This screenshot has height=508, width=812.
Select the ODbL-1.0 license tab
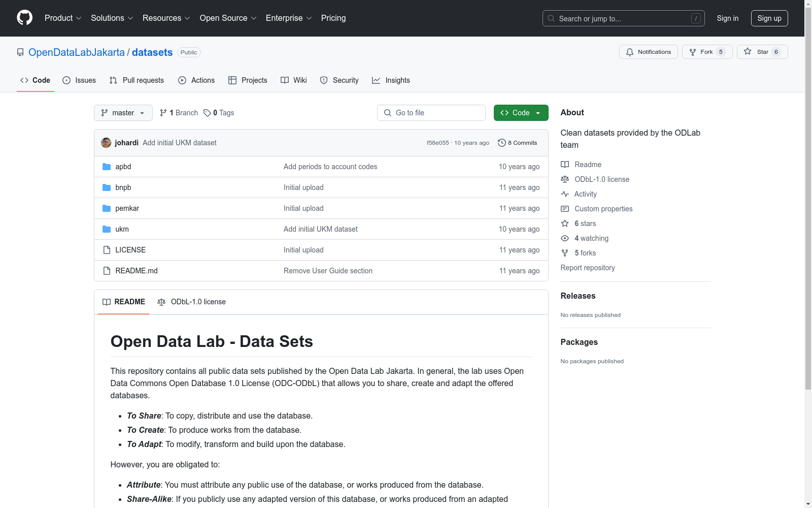pos(191,302)
